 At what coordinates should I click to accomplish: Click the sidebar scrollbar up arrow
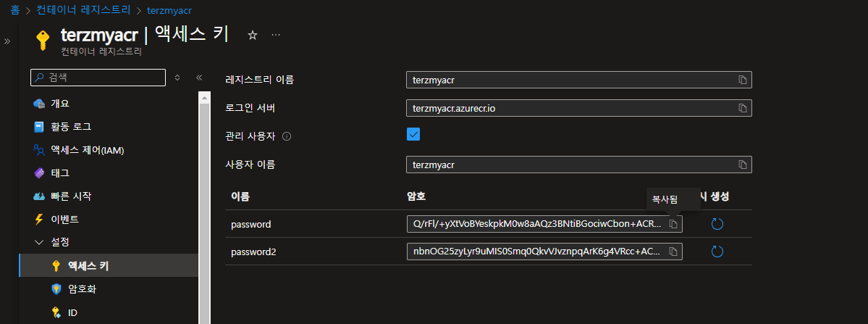[x=204, y=97]
